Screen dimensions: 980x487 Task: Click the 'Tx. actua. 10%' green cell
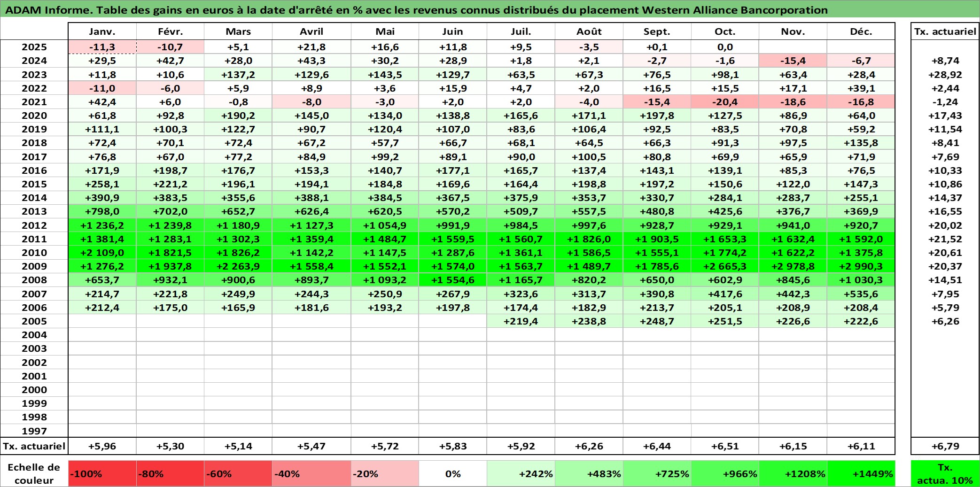point(945,473)
